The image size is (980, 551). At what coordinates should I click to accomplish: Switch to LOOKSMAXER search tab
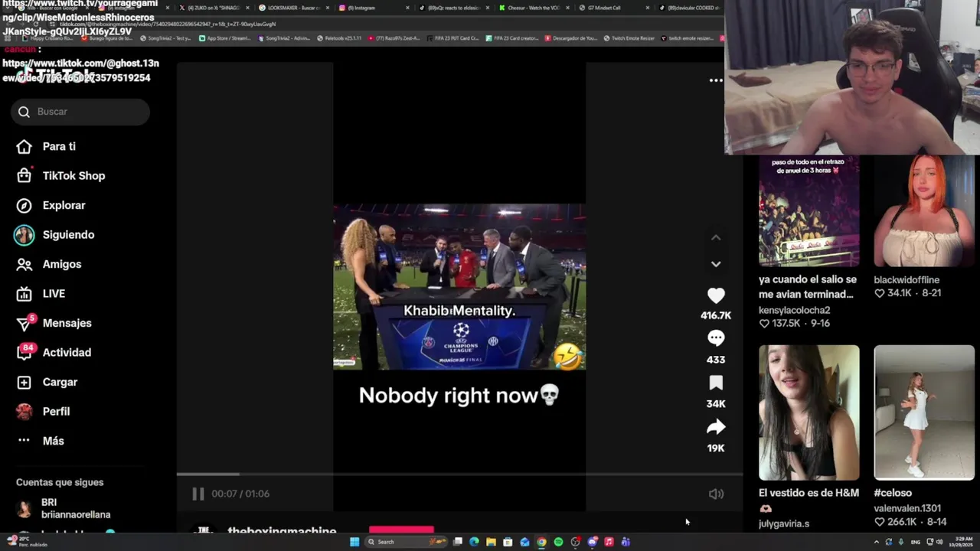(293, 8)
